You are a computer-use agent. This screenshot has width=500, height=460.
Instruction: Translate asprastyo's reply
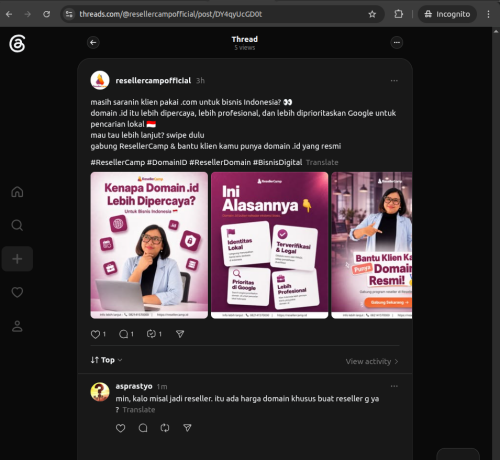coord(139,410)
